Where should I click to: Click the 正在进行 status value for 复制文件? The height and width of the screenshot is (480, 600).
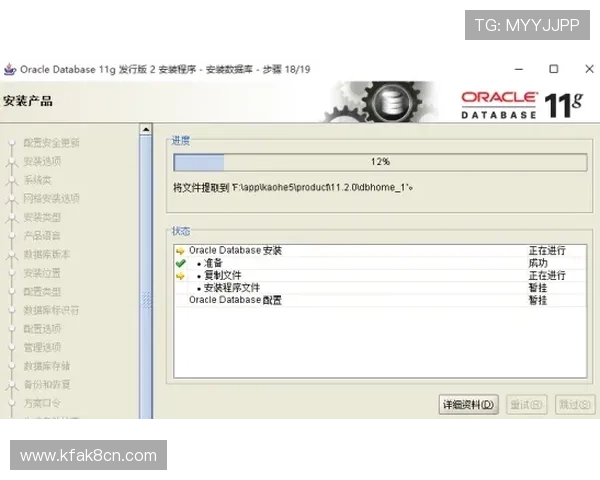point(547,275)
